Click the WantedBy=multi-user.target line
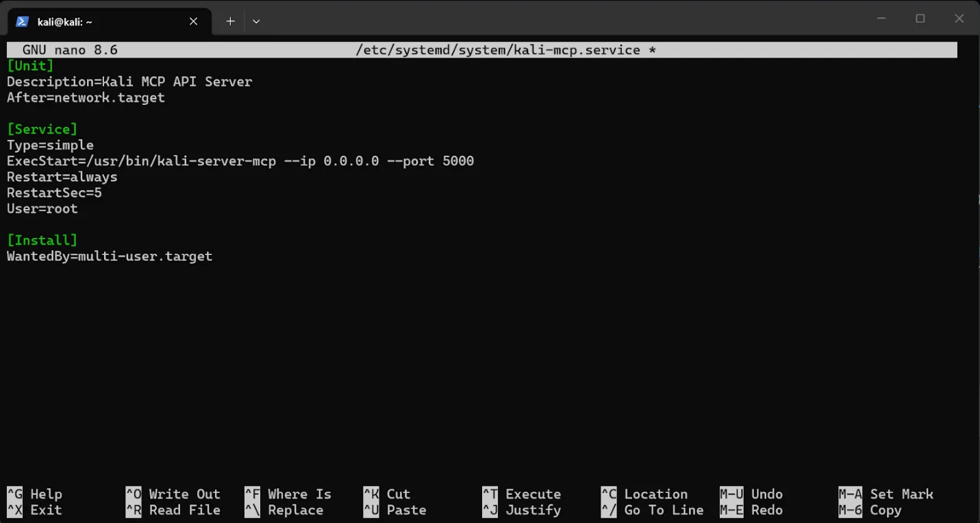The width and height of the screenshot is (980, 523). 110,256
